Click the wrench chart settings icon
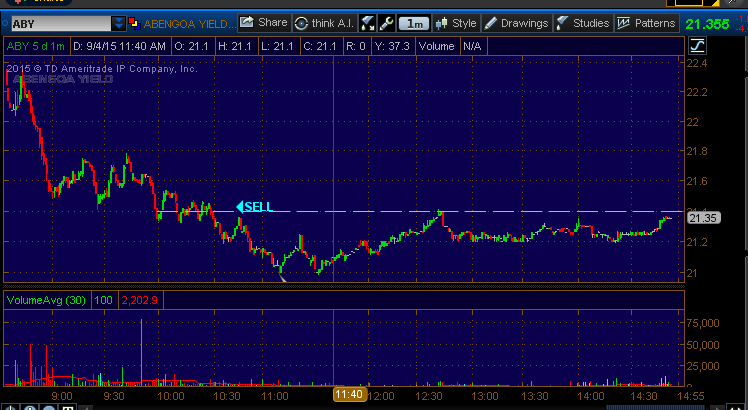The image size is (748, 410). (x=386, y=23)
